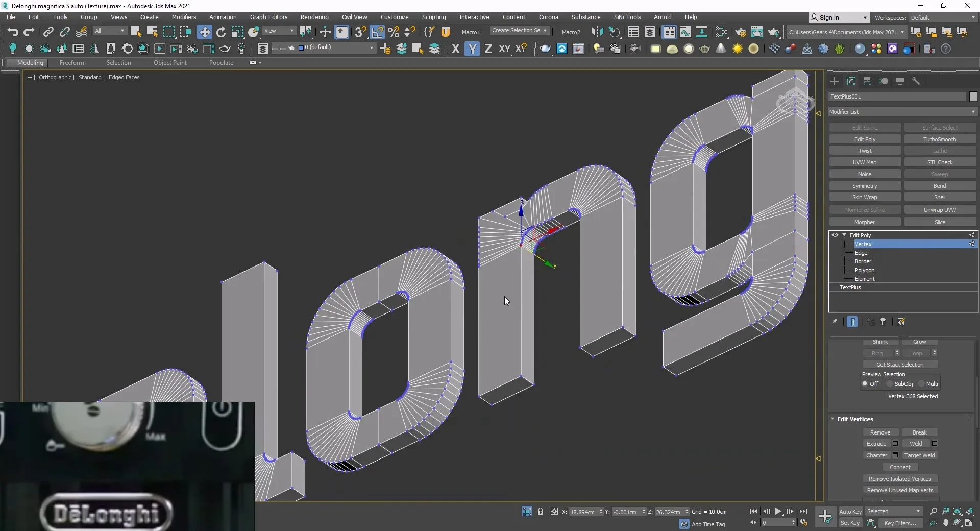Undo the last action
The image size is (980, 531).
click(13, 32)
